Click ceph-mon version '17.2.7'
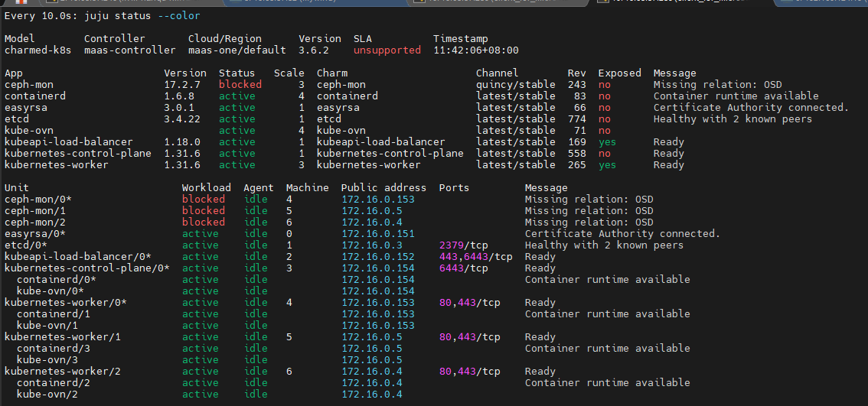 (x=182, y=85)
